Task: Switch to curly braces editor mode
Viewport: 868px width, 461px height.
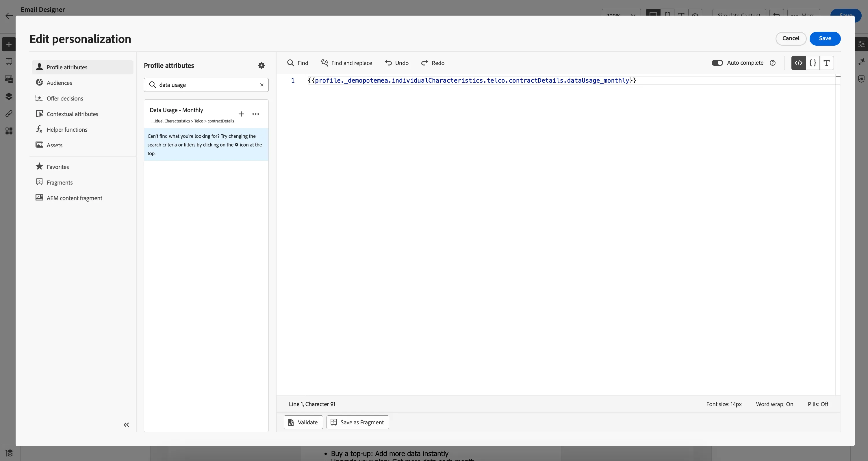Action: click(x=813, y=63)
